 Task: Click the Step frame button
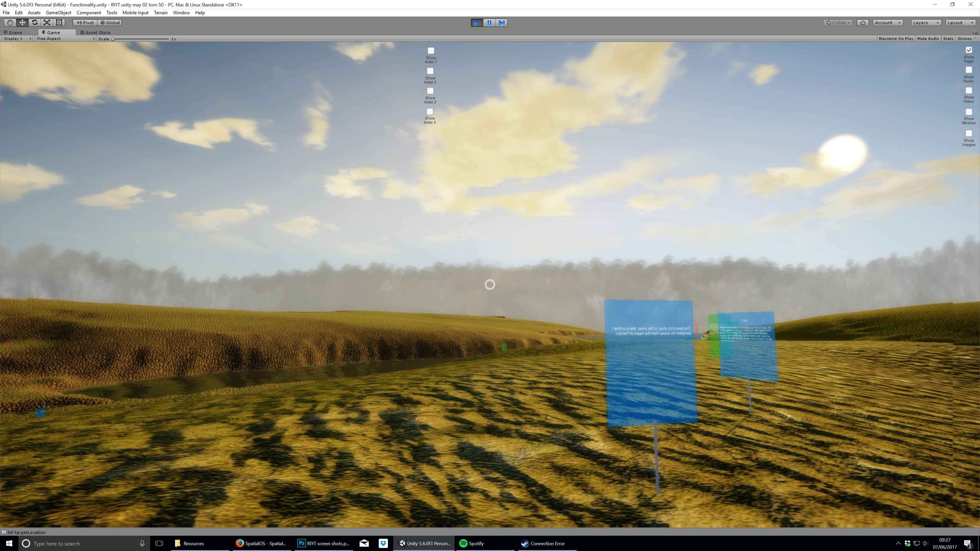502,23
